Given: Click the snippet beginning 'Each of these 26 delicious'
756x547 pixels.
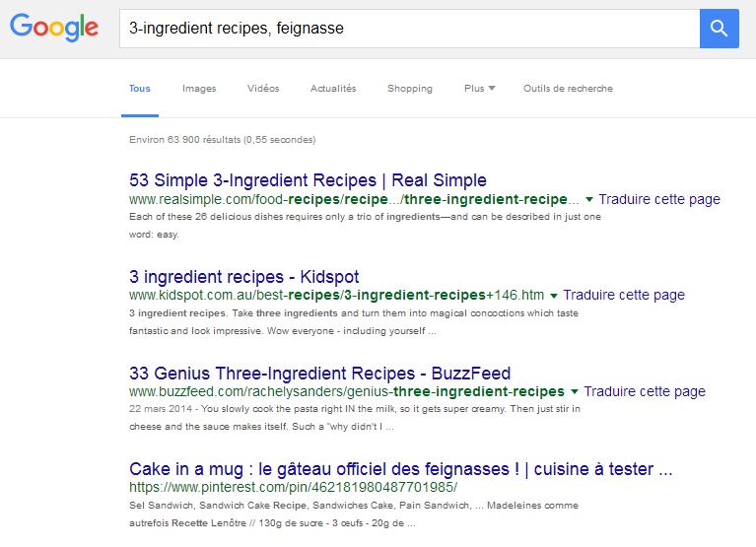Looking at the screenshot, I should point(365,226).
